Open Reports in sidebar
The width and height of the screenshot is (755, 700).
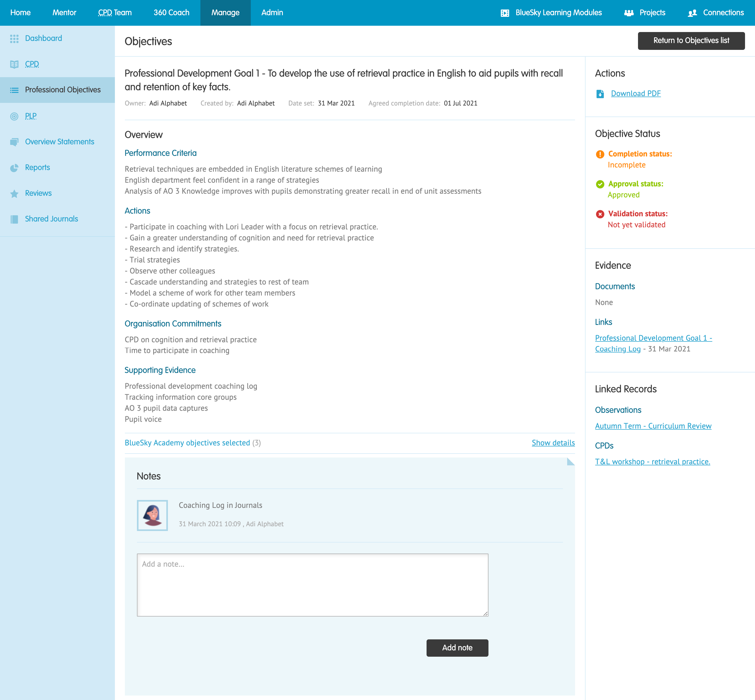point(38,167)
